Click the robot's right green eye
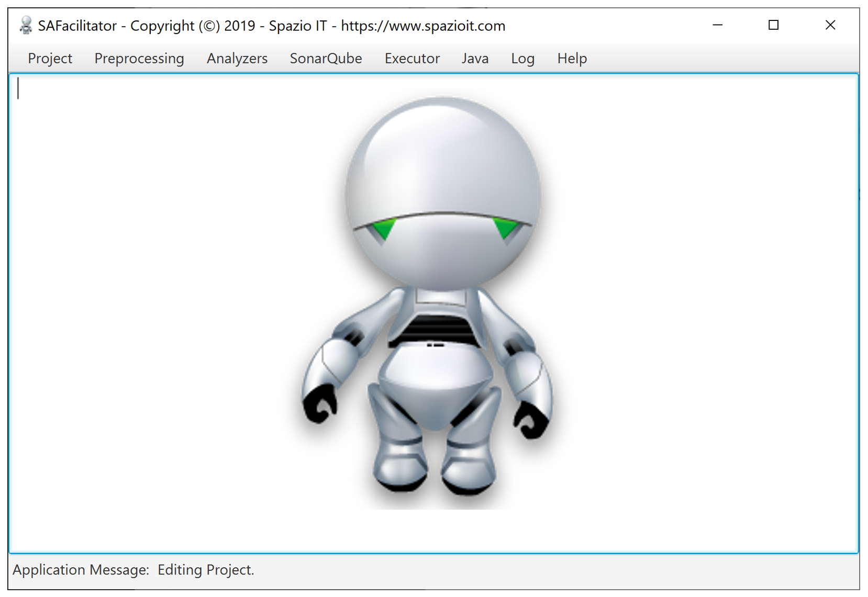The image size is (868, 597). tap(505, 228)
